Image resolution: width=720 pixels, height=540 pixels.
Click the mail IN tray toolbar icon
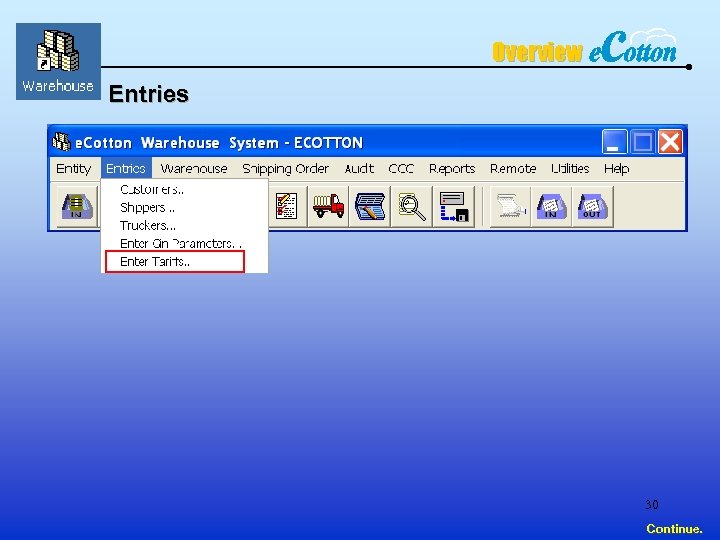click(551, 206)
